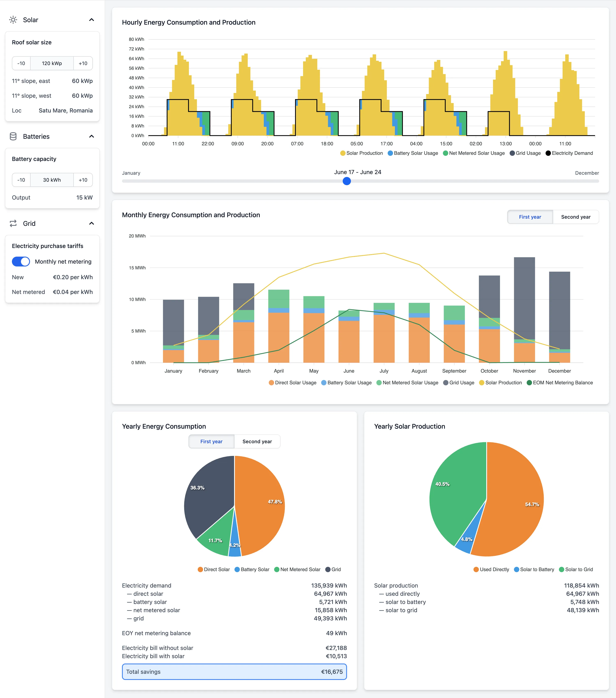Toggle Battery Solar legend in consumption pie

click(252, 569)
